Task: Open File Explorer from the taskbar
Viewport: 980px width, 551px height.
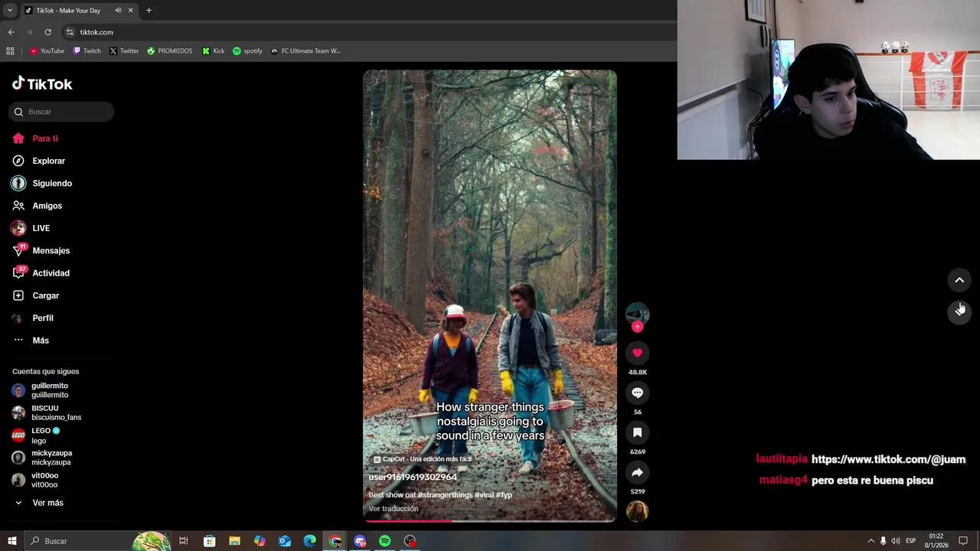Action: click(x=234, y=541)
